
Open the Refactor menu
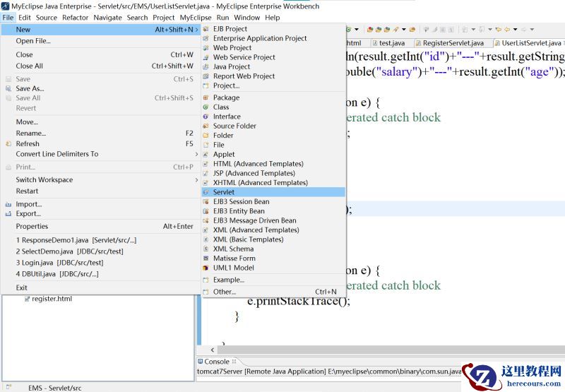[x=75, y=17]
